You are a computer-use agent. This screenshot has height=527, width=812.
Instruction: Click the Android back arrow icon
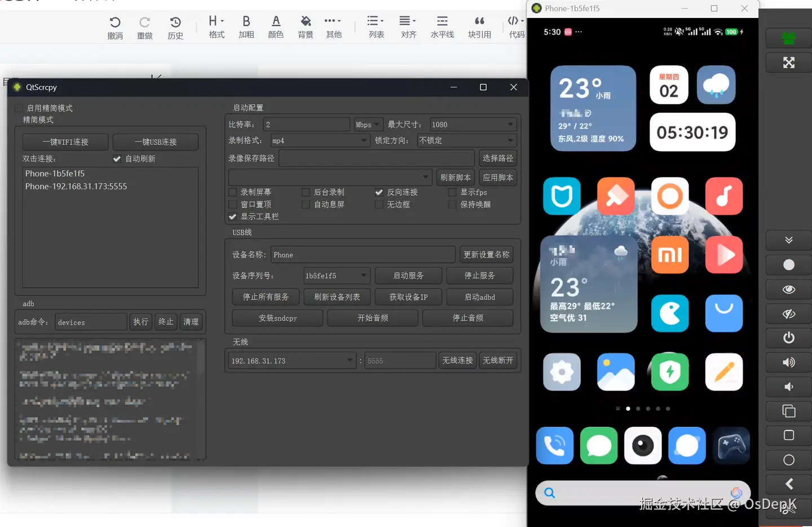pyautogui.click(x=789, y=484)
